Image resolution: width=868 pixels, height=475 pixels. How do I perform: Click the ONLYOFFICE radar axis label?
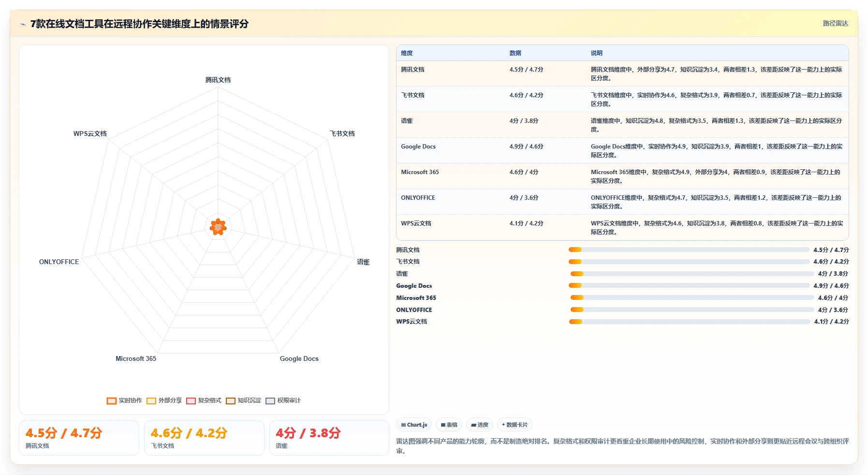tap(59, 262)
